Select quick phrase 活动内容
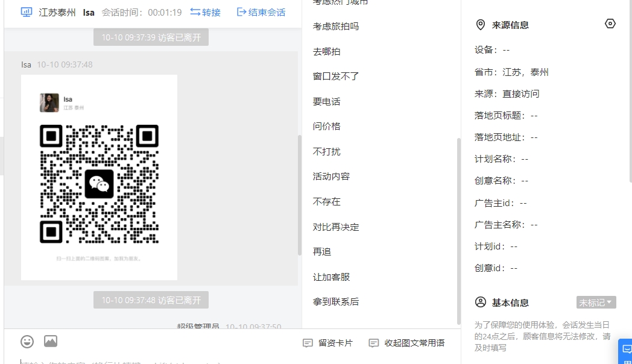The image size is (632, 364). 331,177
